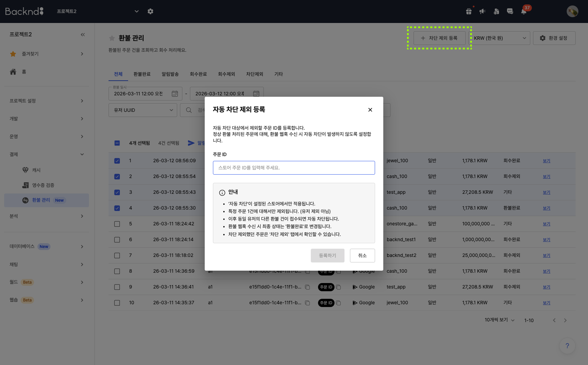Click the gift icon in the top bar
The width and height of the screenshot is (588, 365).
tap(468, 11)
